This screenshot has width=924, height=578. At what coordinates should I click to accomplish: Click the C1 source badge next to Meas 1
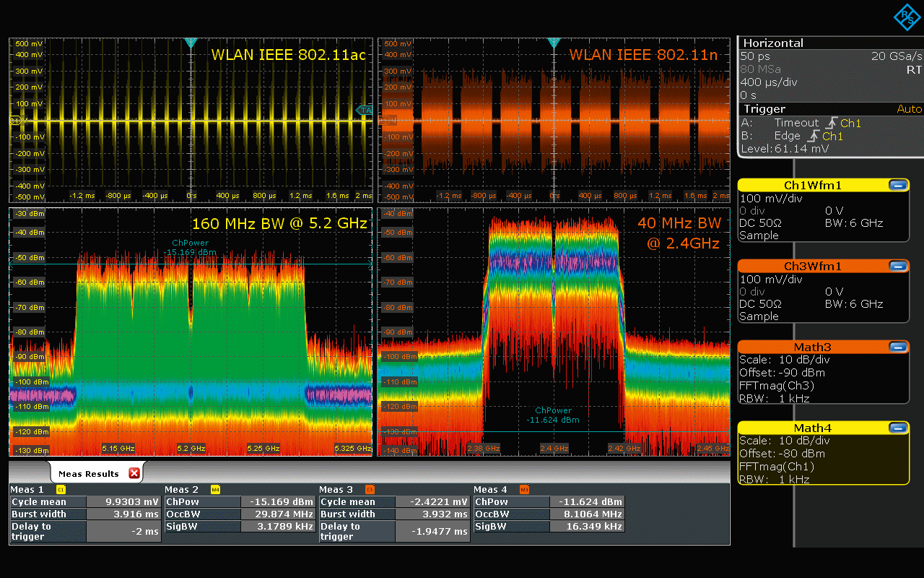61,490
